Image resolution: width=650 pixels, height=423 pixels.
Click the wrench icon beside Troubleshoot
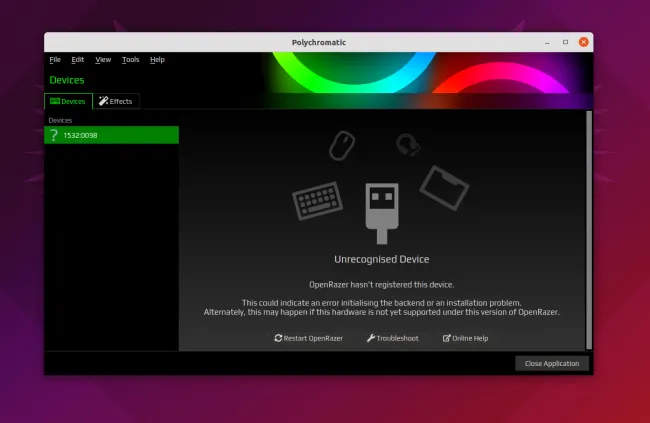point(371,338)
